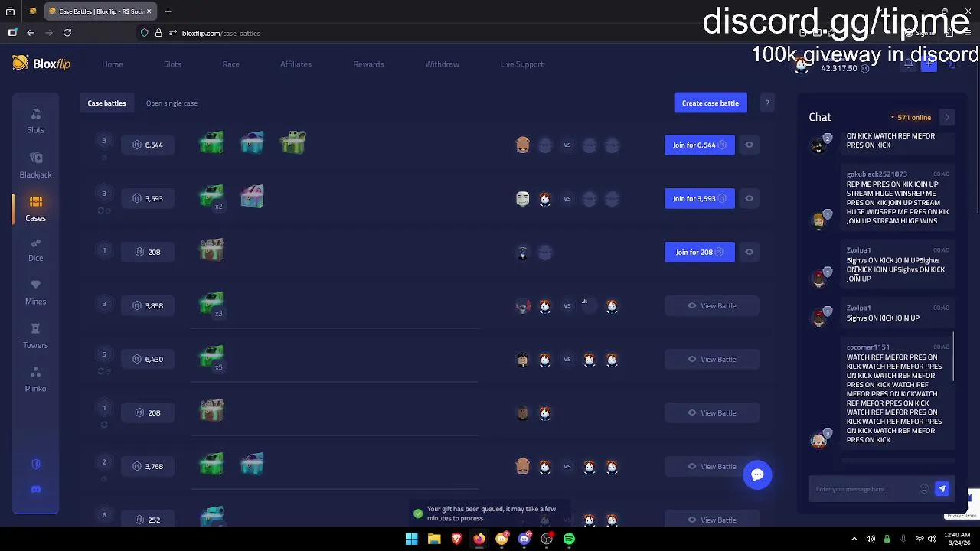The height and width of the screenshot is (551, 980).
Task: View Battle for the 3,858 row
Action: point(712,305)
